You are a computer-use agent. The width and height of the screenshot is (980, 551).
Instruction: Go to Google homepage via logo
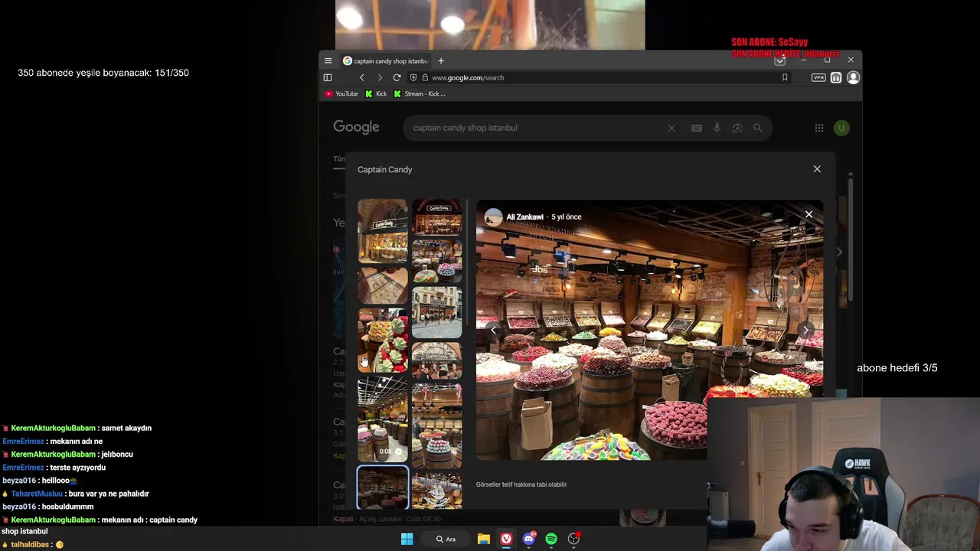click(x=356, y=127)
